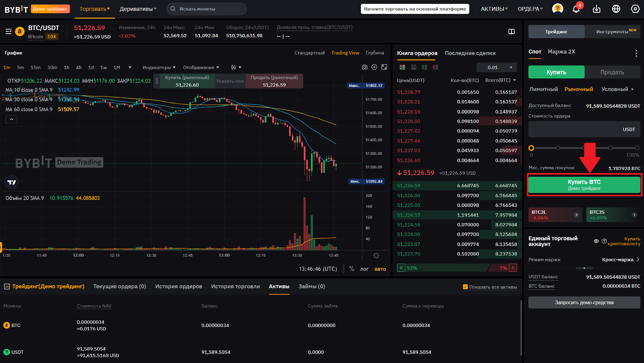The width and height of the screenshot is (644, 363).
Task: Open the download app icon
Action: tap(597, 9)
